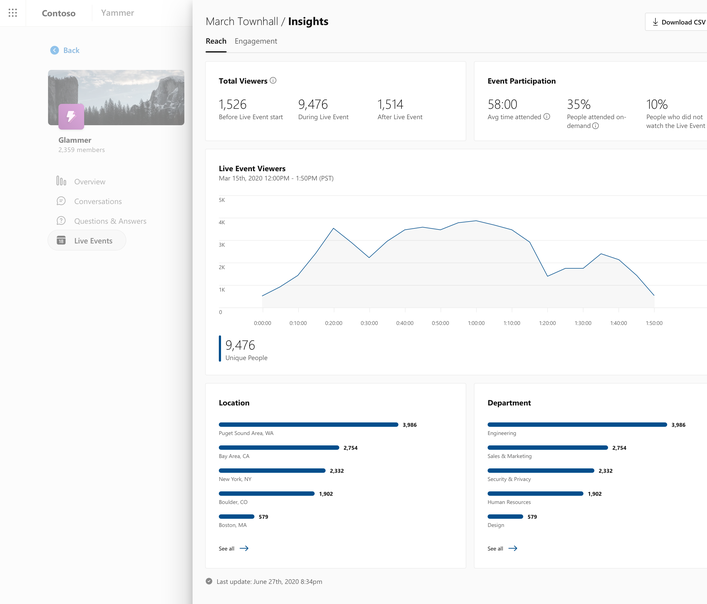This screenshot has height=604, width=707.
Task: Click the Glammer community name
Action: (x=75, y=140)
